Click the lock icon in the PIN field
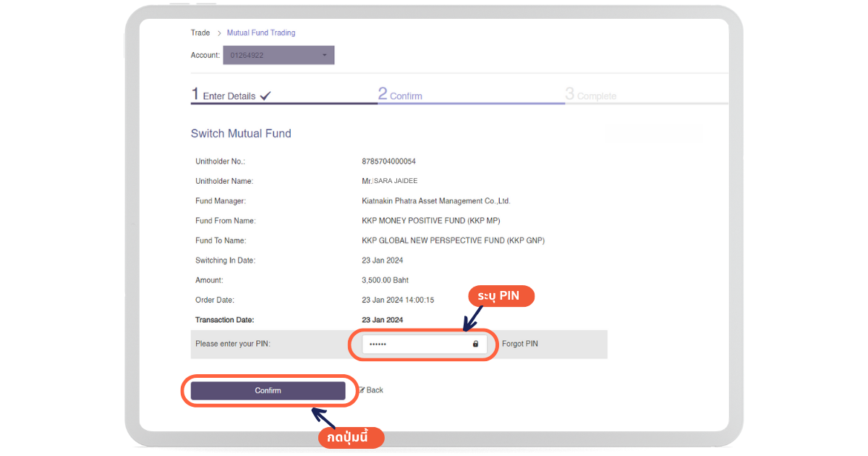The width and height of the screenshot is (868, 456). click(x=475, y=344)
